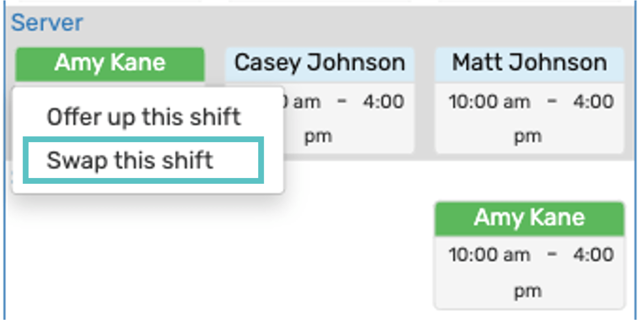
Task: Click the 4:00 end time under Casey Johnson
Action: click(383, 102)
